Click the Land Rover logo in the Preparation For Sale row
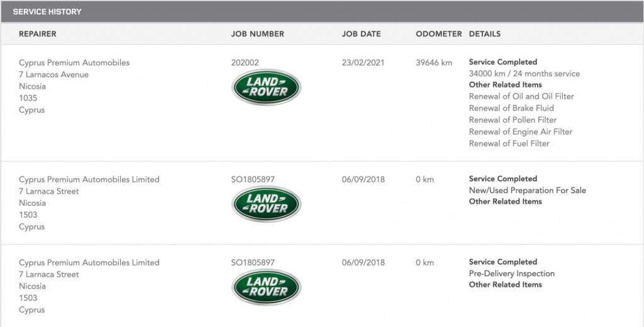 point(266,204)
